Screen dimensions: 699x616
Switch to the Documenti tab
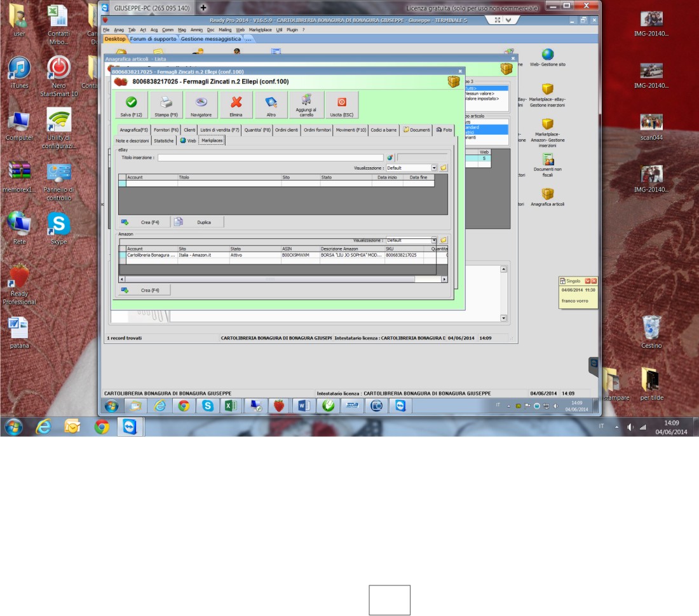416,130
